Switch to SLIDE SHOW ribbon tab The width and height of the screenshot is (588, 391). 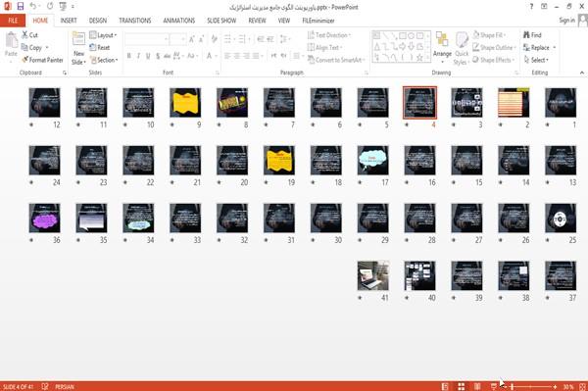[221, 21]
